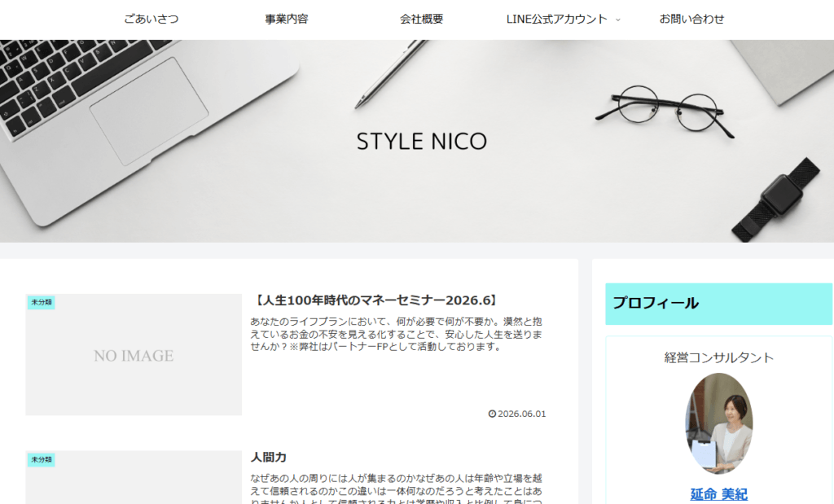Viewport: 834px width, 504px height.
Task: Click the oval profile photo
Action: pyautogui.click(x=718, y=423)
